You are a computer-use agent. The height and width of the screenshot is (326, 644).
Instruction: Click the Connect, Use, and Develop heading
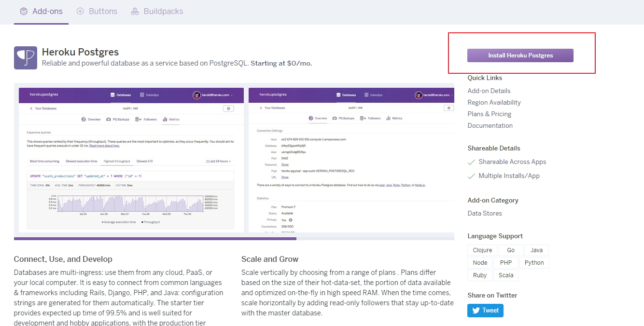63,259
